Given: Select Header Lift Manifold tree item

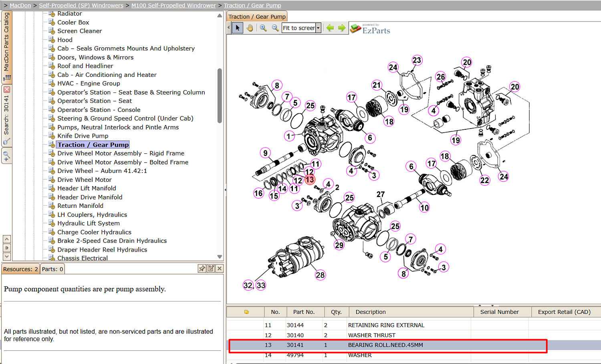Looking at the screenshot, I should point(87,188).
